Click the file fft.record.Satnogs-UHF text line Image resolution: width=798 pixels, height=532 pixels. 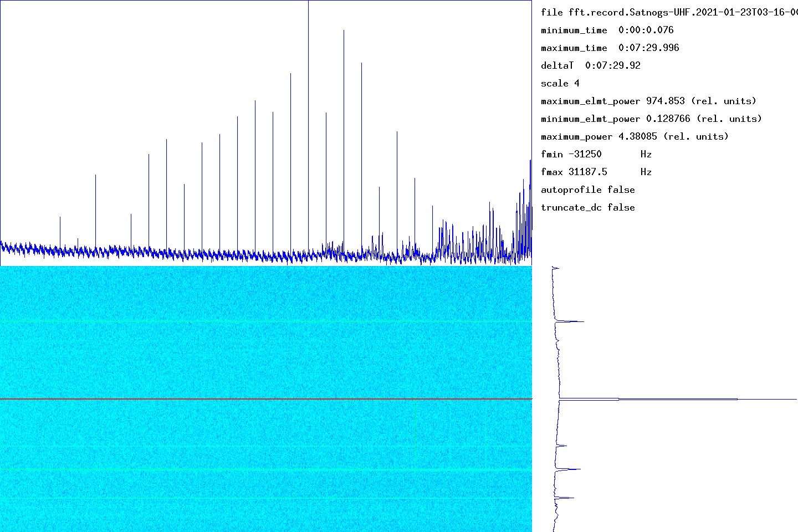click(x=669, y=12)
